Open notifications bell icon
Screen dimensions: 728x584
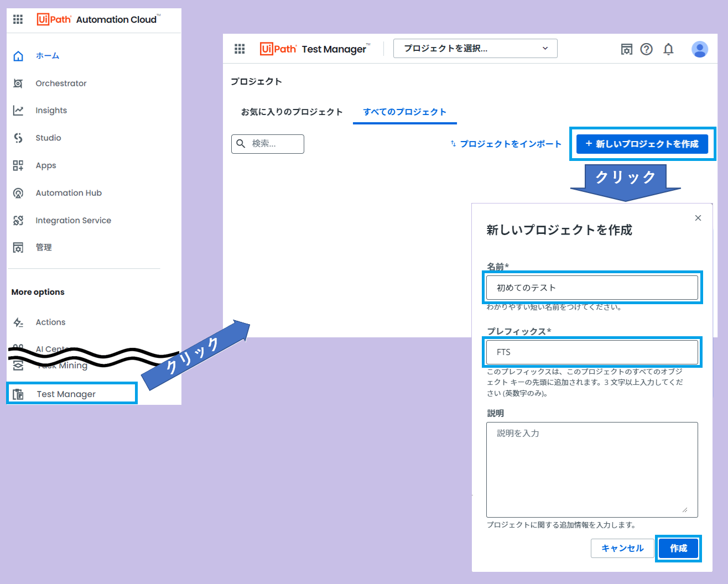click(668, 49)
